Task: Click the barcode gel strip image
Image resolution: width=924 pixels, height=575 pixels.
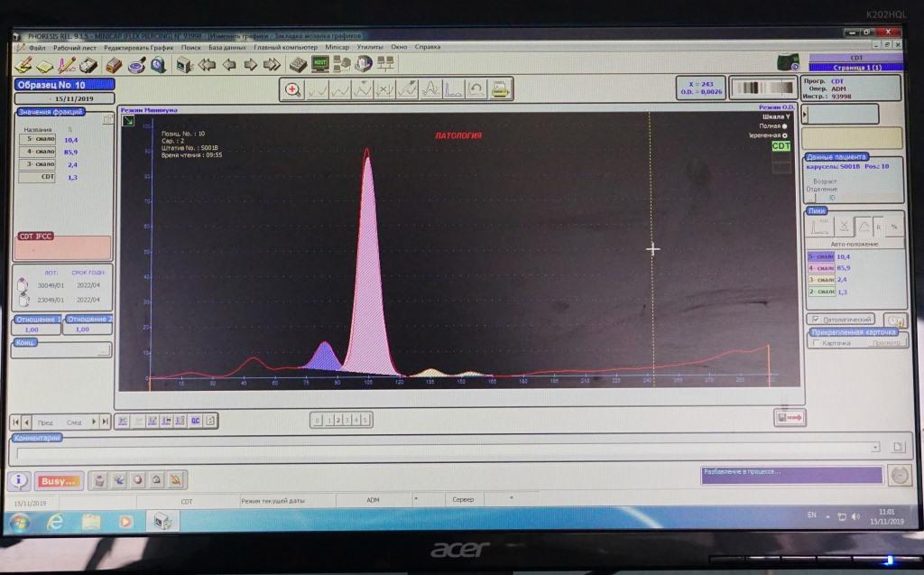Action: [754, 88]
